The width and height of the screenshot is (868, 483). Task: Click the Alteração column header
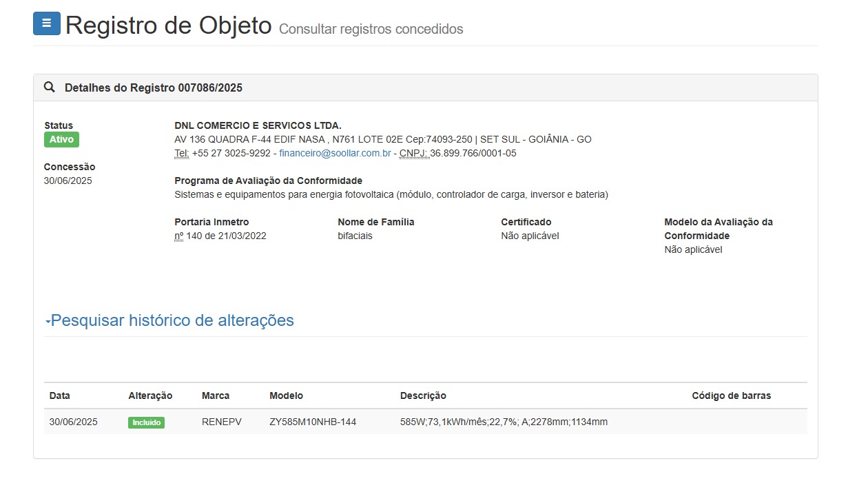[x=150, y=395]
